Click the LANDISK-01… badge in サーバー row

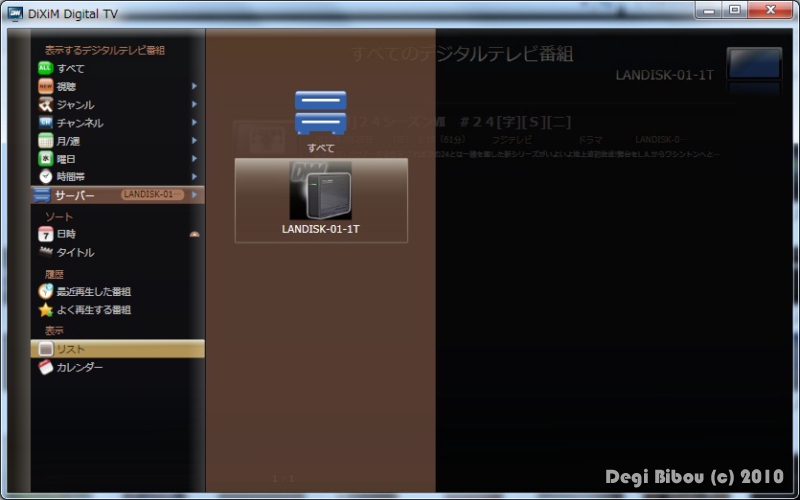click(153, 194)
